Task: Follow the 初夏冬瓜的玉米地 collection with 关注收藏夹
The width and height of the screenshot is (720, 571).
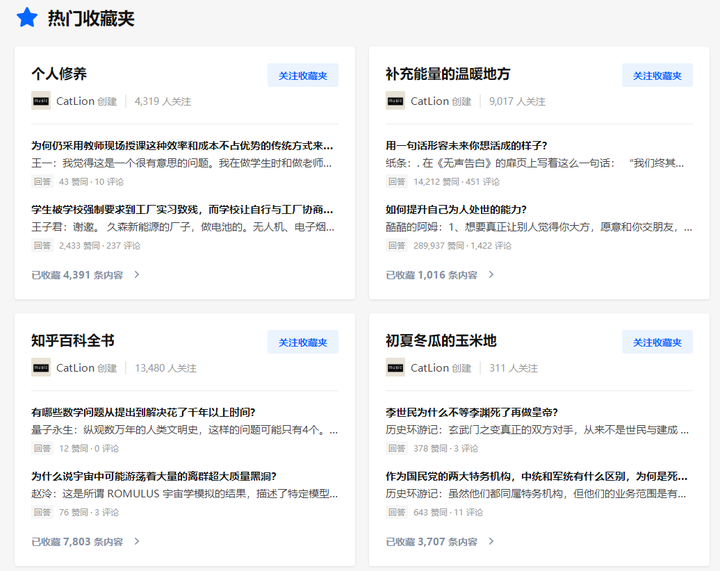Action: coord(658,342)
